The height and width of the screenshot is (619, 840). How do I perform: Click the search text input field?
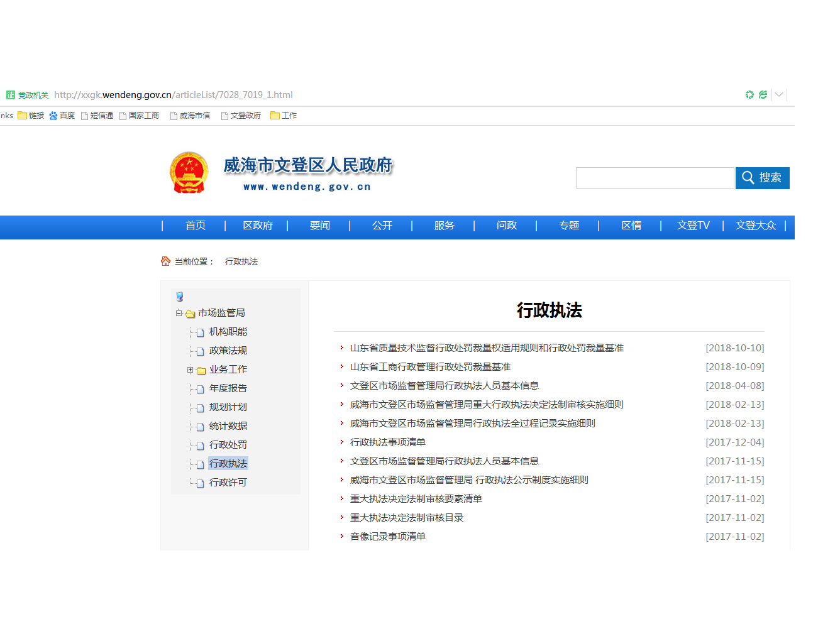[x=655, y=178]
